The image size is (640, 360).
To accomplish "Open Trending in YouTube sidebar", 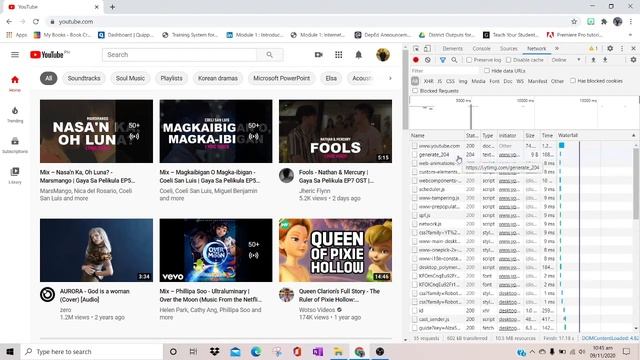I will [15, 114].
